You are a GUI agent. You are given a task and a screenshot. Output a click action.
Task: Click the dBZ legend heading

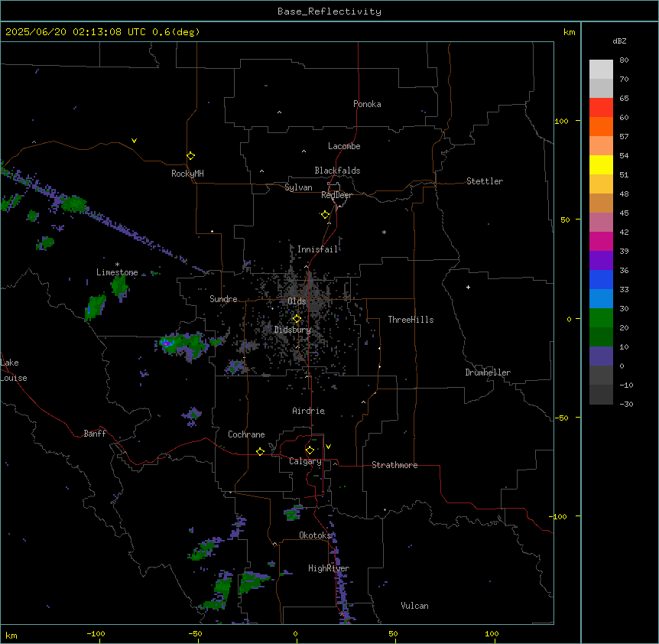tap(619, 41)
